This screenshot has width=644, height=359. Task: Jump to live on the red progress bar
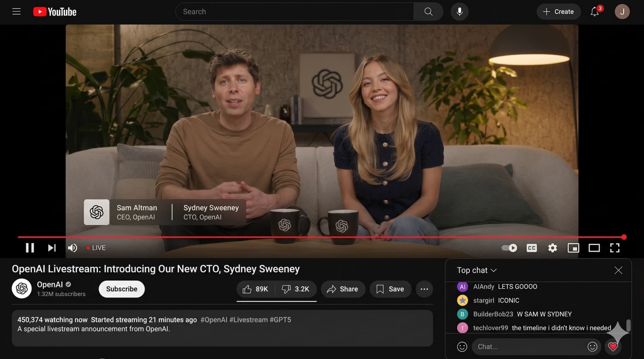(624, 237)
